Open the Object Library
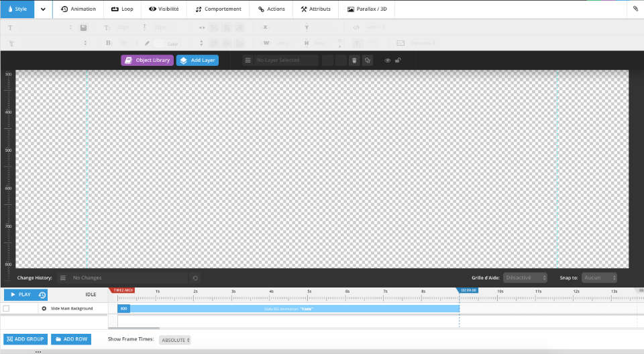The width and height of the screenshot is (644, 354). pos(147,60)
